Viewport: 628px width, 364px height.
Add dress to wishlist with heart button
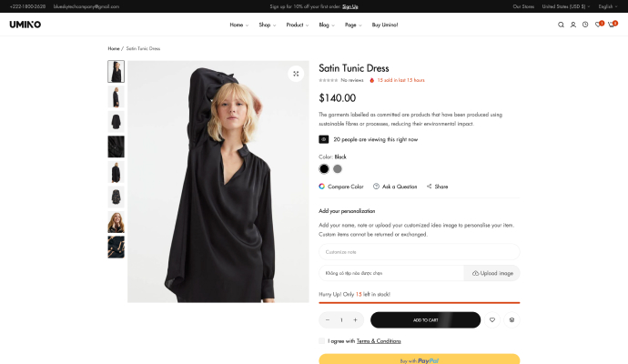[x=492, y=319]
